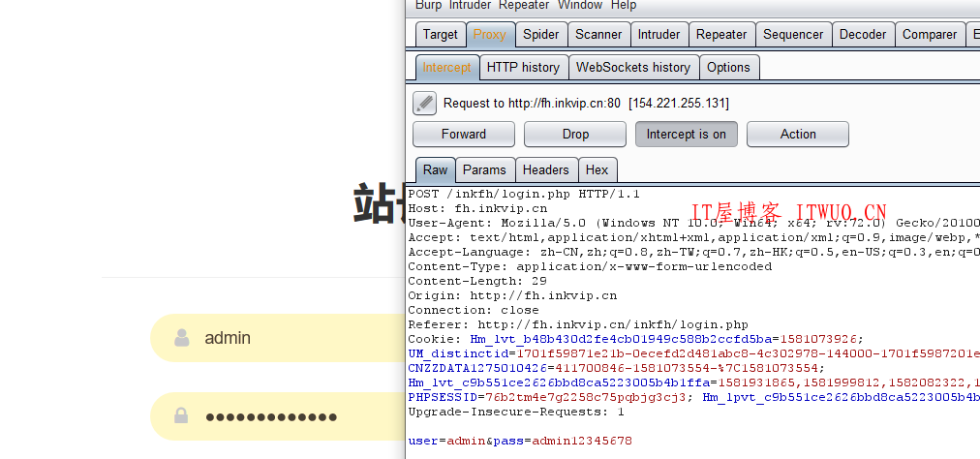Click the Accept: text/html header line

[693, 237]
